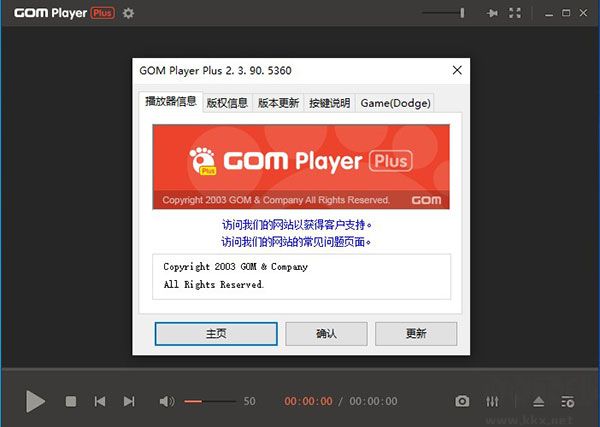
Task: Maximize the GOM Player window
Action: (x=566, y=13)
